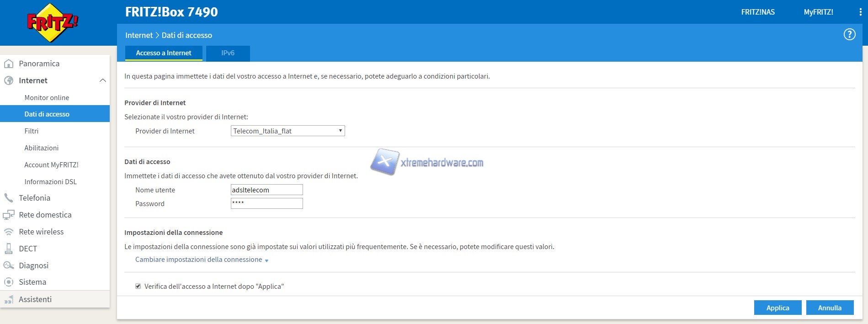Collapse the Internet sidebar section
The width and height of the screenshot is (868, 324).
pos(102,80)
